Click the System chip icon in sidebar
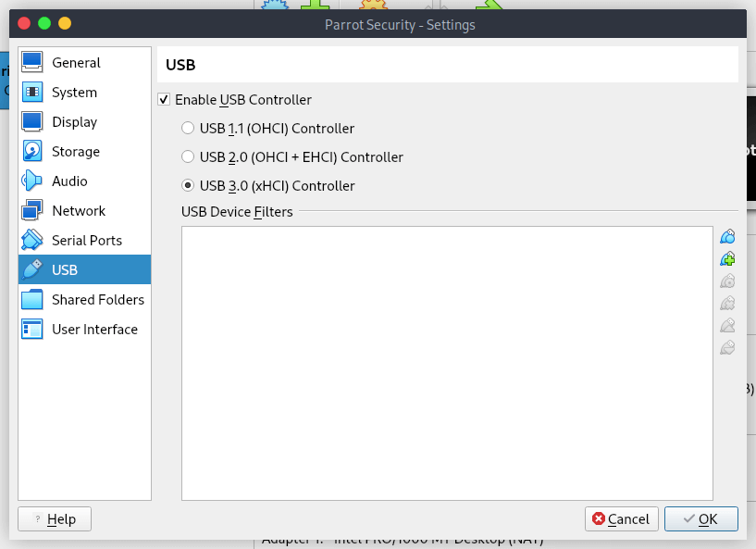The image size is (756, 549). pos(32,93)
